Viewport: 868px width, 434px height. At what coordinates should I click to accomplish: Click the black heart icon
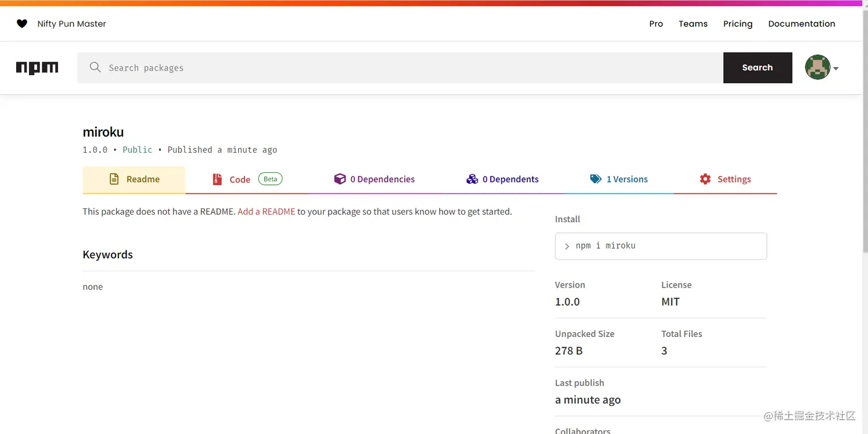[x=22, y=24]
